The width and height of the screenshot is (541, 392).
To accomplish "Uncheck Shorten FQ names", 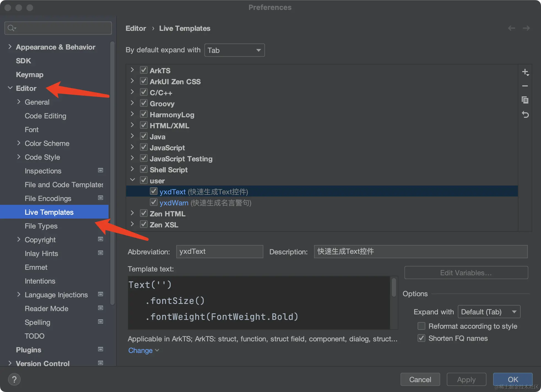I will click(421, 338).
